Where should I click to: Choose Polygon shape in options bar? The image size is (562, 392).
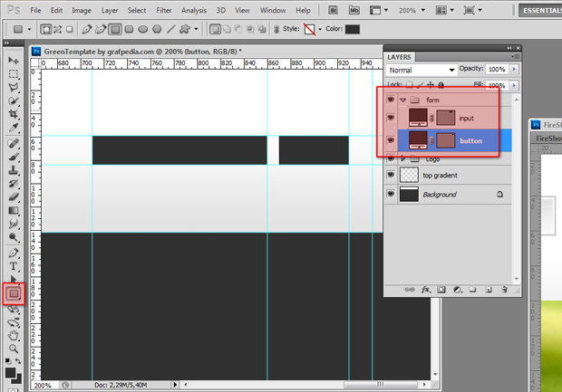pyautogui.click(x=157, y=29)
